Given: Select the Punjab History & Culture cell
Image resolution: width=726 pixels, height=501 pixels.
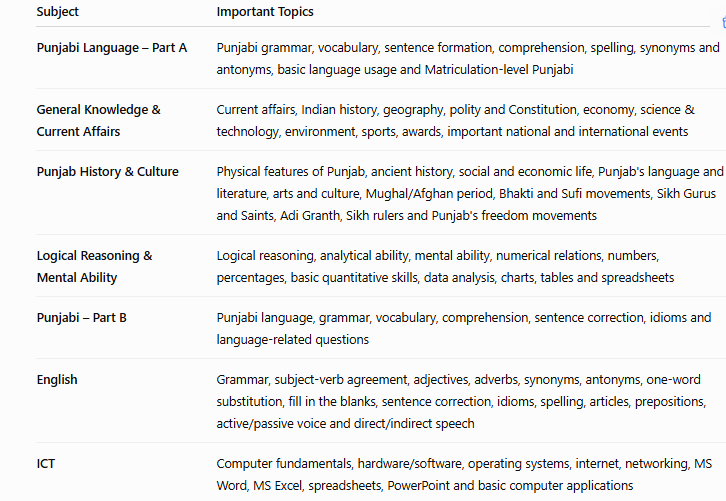Looking at the screenshot, I should click(107, 172).
